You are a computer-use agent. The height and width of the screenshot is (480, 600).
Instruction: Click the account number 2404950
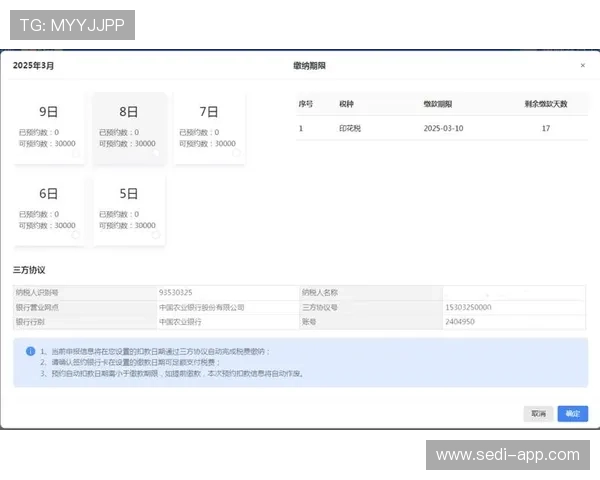tap(460, 322)
